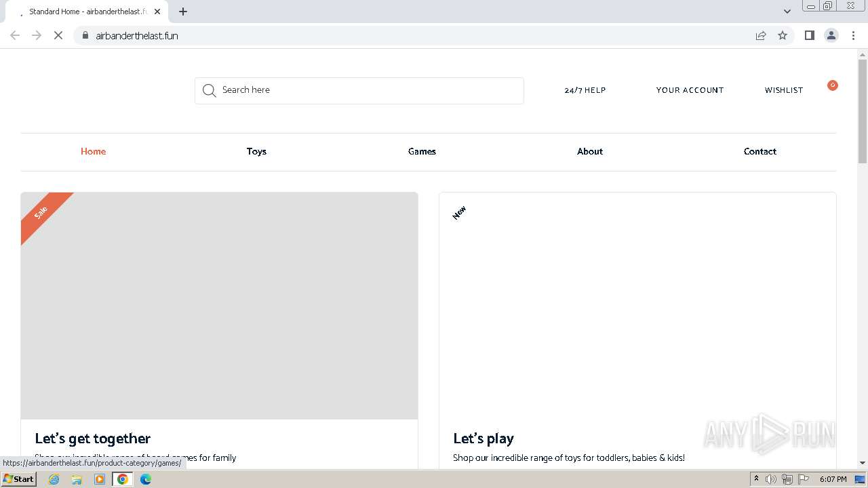Viewport: 868px width, 488px height.
Task: Open the Chrome profile icon
Action: 831,35
